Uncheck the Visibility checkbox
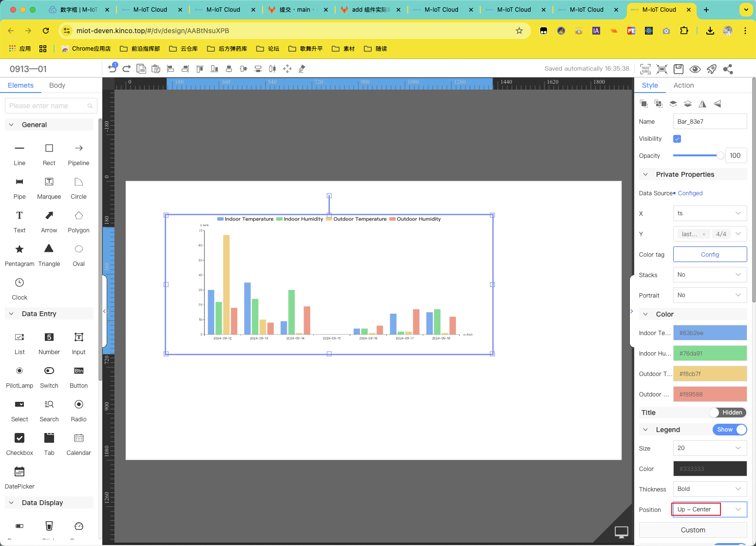Image resolution: width=756 pixels, height=546 pixels. tap(677, 139)
